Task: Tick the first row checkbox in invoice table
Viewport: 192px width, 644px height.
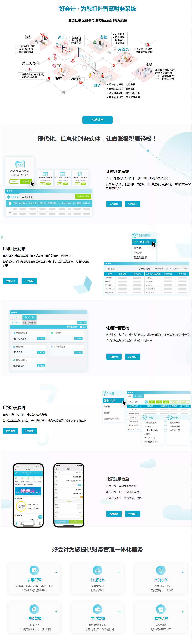Action: coord(10,209)
